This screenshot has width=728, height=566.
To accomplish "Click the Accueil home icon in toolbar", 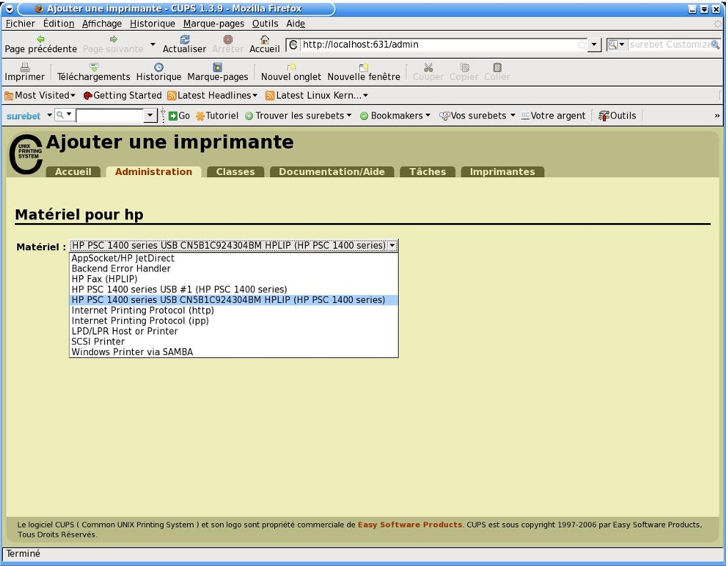I will 264,39.
